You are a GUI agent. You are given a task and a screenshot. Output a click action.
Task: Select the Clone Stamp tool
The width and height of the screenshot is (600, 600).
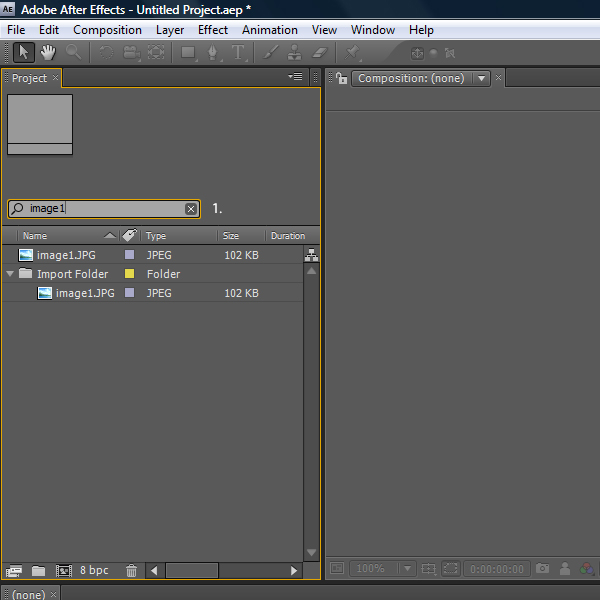click(294, 52)
